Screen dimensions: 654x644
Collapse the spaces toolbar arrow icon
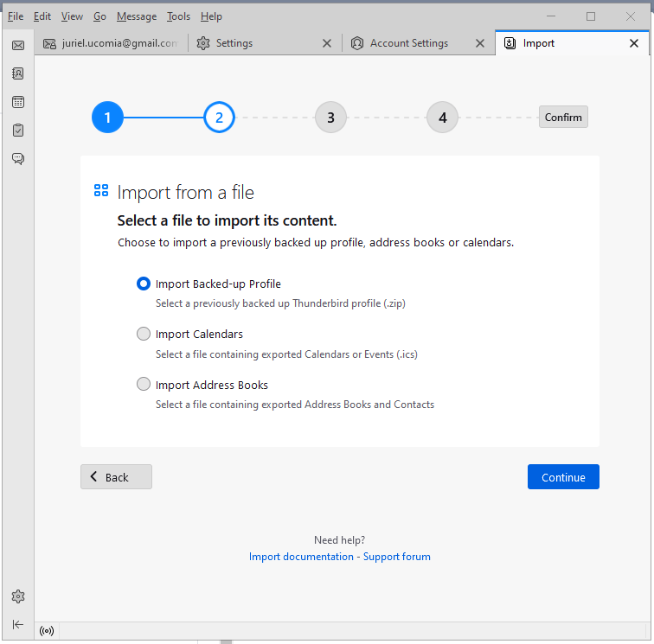pos(18,624)
